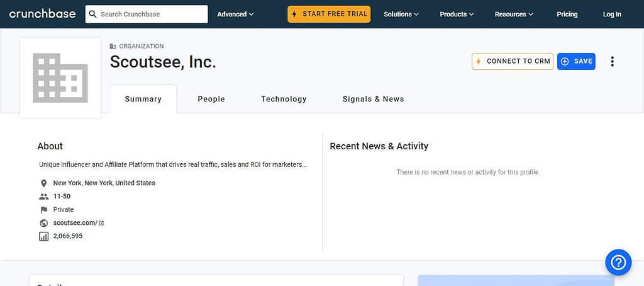Switch to the Technology tab
Image resolution: width=644 pixels, height=286 pixels.
pyautogui.click(x=284, y=99)
